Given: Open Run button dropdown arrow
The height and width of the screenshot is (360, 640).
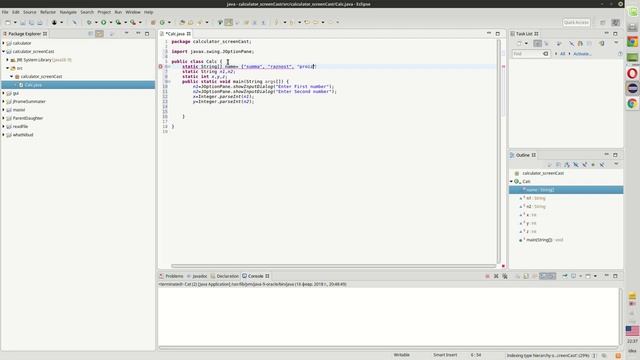Looking at the screenshot, I should click(x=111, y=22).
